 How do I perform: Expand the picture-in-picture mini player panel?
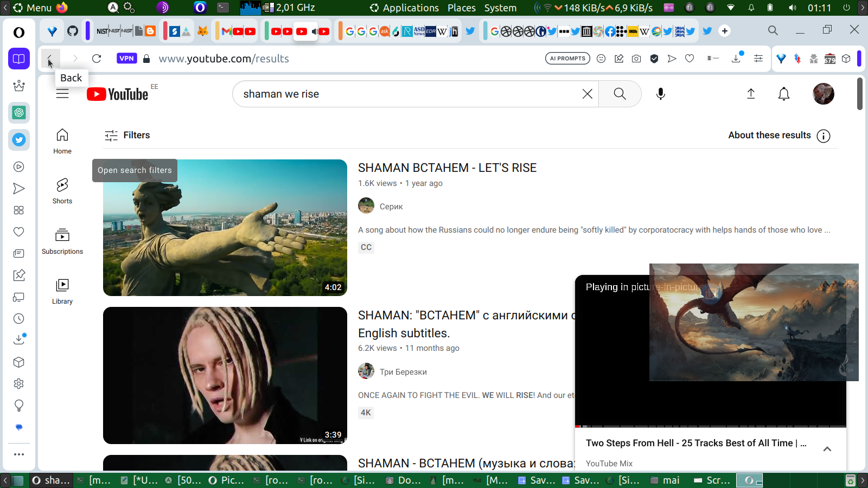click(827, 449)
